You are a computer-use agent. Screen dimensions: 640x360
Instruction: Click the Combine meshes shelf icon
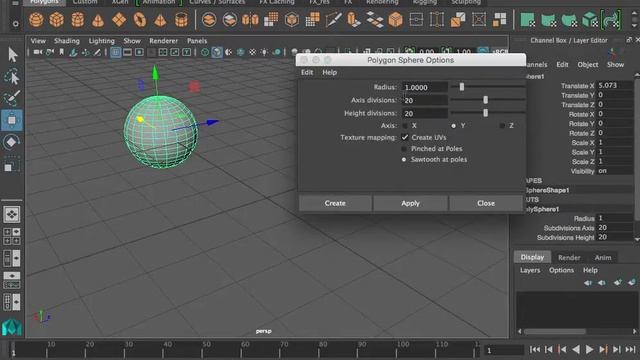[x=209, y=20]
